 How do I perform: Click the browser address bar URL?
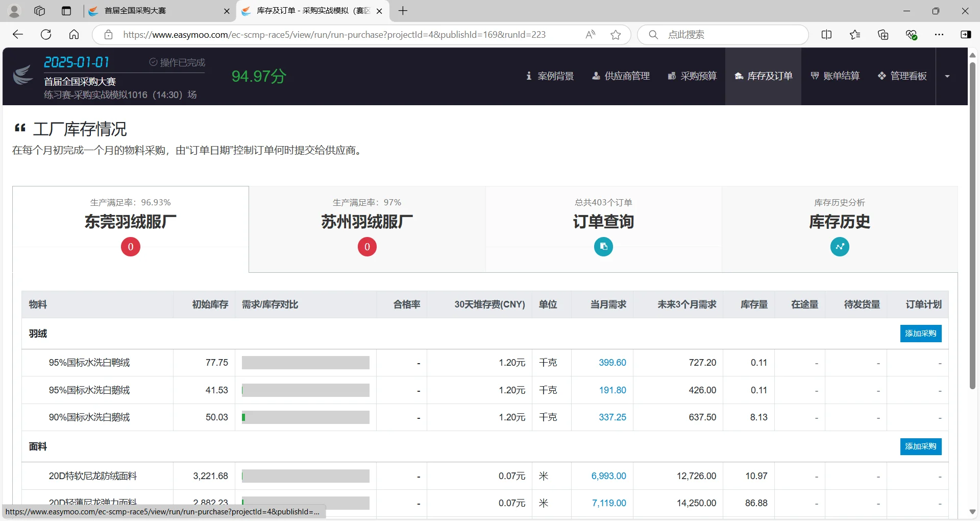click(334, 35)
